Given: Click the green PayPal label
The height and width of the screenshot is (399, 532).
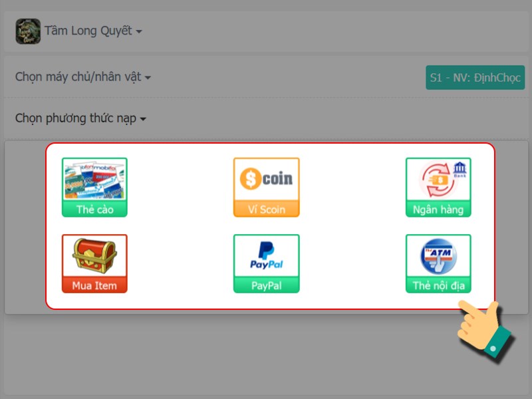Looking at the screenshot, I should point(267,285).
